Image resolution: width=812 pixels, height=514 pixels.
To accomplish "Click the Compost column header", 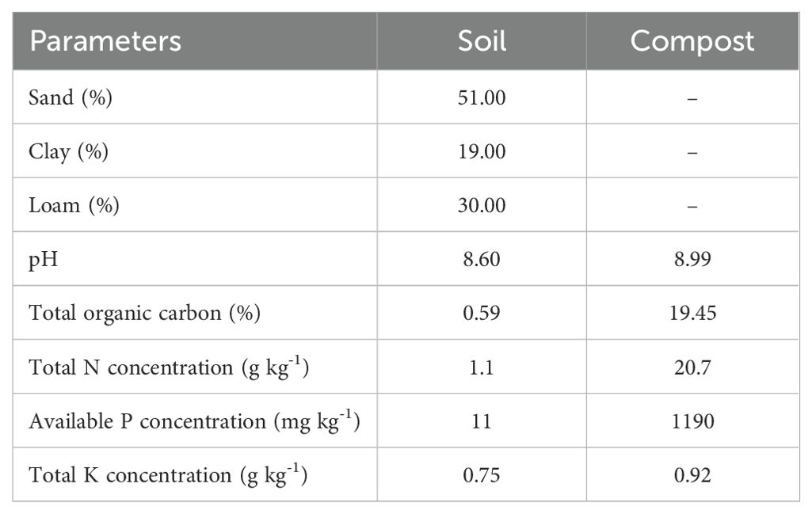I will (692, 42).
